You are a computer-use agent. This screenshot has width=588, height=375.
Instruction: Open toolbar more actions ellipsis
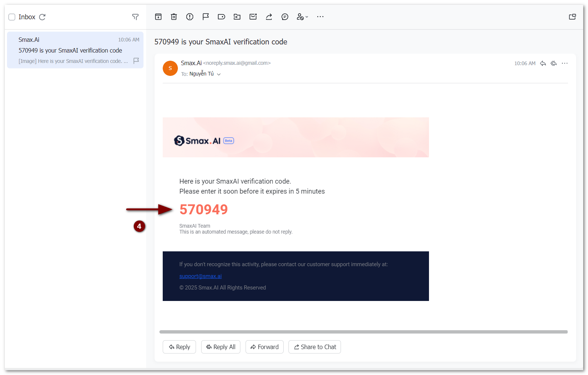click(320, 17)
